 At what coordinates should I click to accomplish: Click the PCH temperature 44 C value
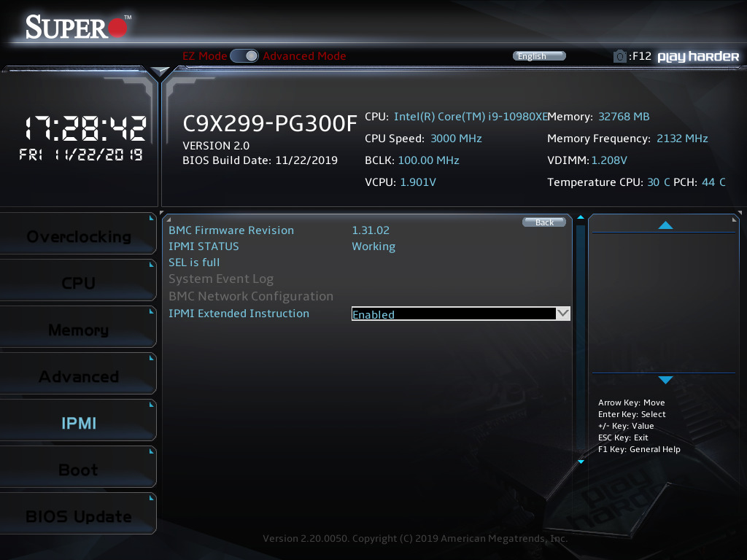click(713, 182)
